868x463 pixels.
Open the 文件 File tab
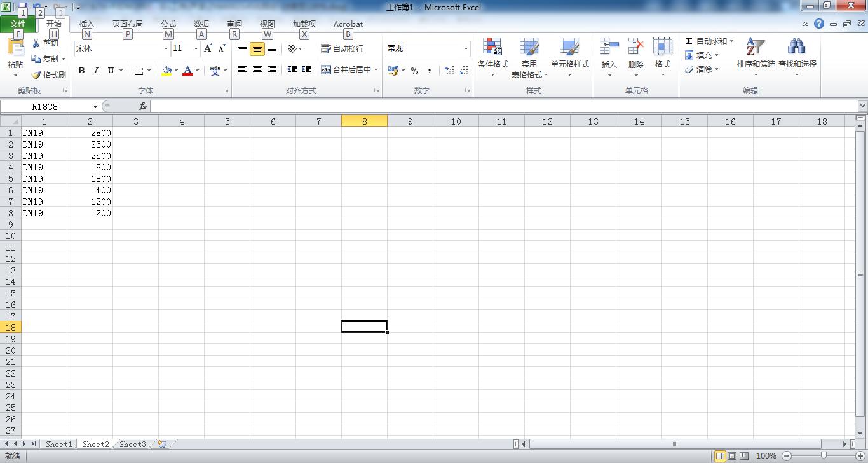[18, 24]
